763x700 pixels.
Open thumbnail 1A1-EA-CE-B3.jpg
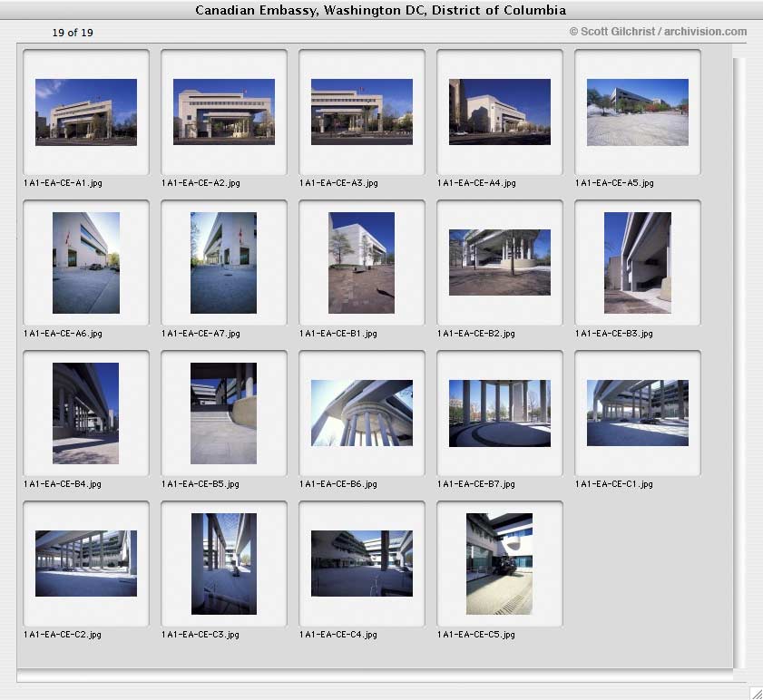(638, 263)
